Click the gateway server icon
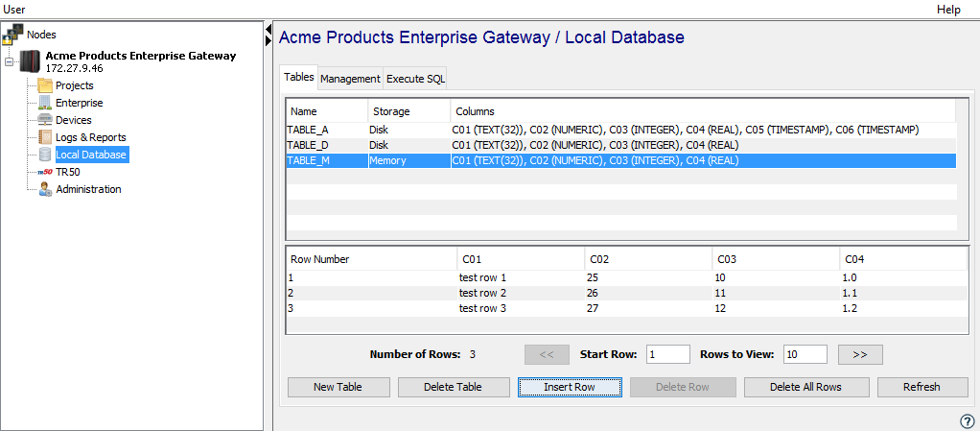This screenshot has width=980, height=431. click(x=31, y=62)
